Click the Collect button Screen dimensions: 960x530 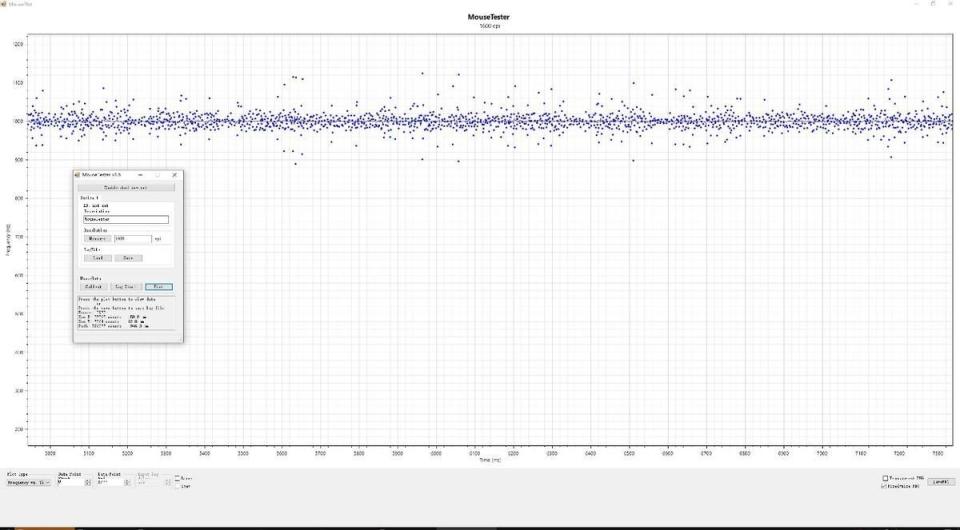click(x=94, y=286)
